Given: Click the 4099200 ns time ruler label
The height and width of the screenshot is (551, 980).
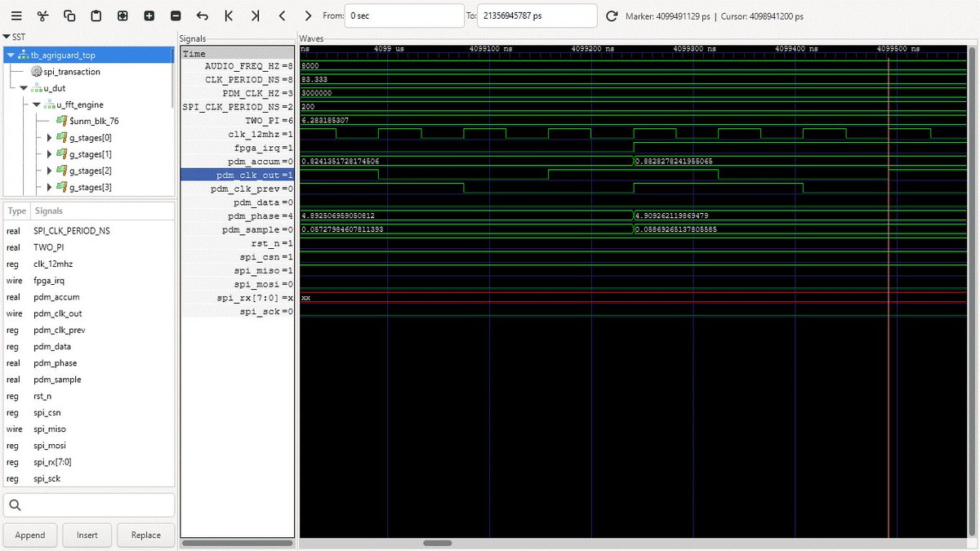Looking at the screenshot, I should tap(591, 48).
